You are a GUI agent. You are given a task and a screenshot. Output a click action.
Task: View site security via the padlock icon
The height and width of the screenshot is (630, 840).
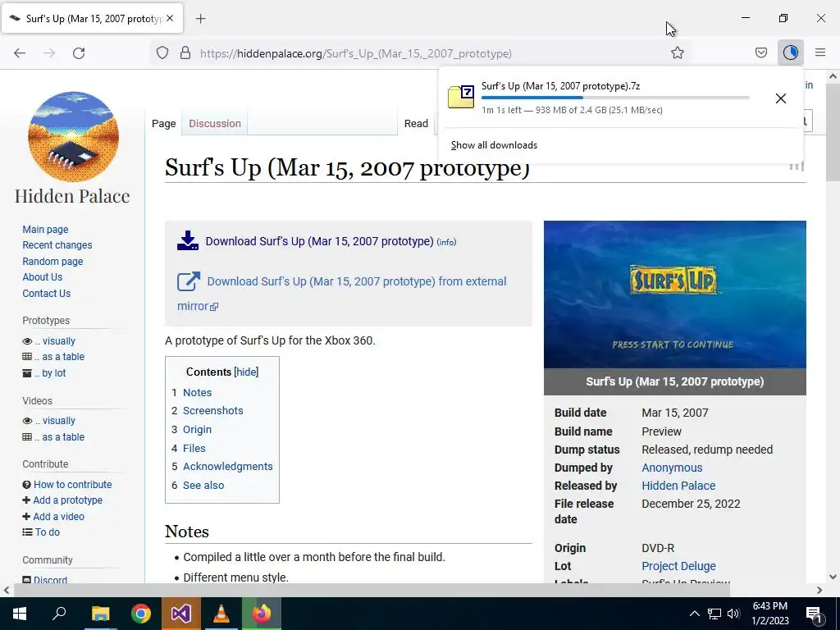click(x=185, y=53)
